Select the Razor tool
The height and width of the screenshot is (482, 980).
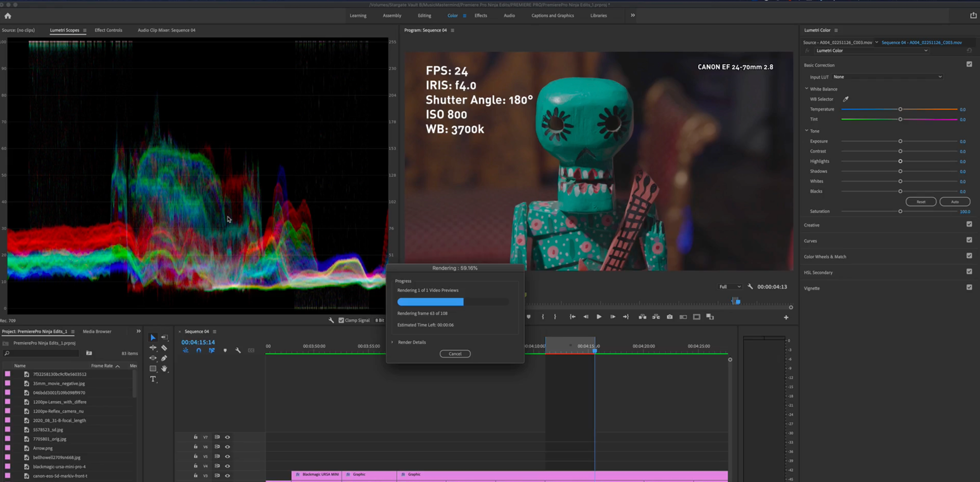pos(164,348)
